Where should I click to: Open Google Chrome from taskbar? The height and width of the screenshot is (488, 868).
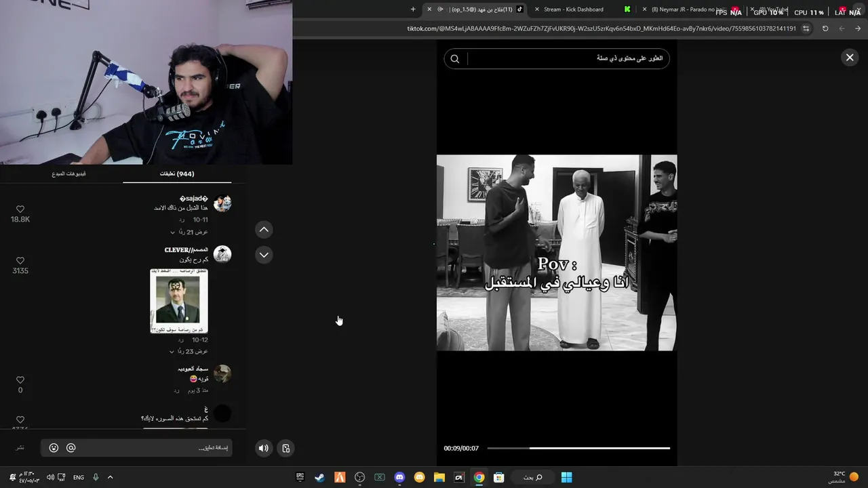[479, 477]
